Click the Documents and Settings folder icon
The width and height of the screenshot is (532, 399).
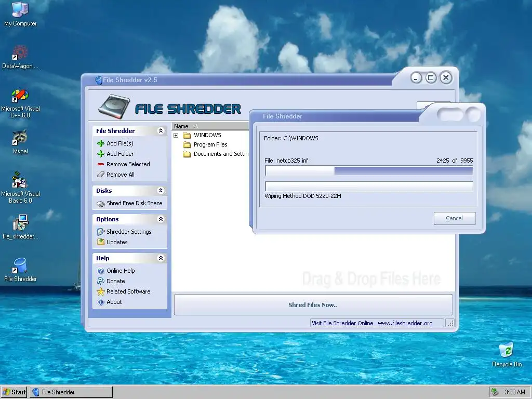[187, 154]
